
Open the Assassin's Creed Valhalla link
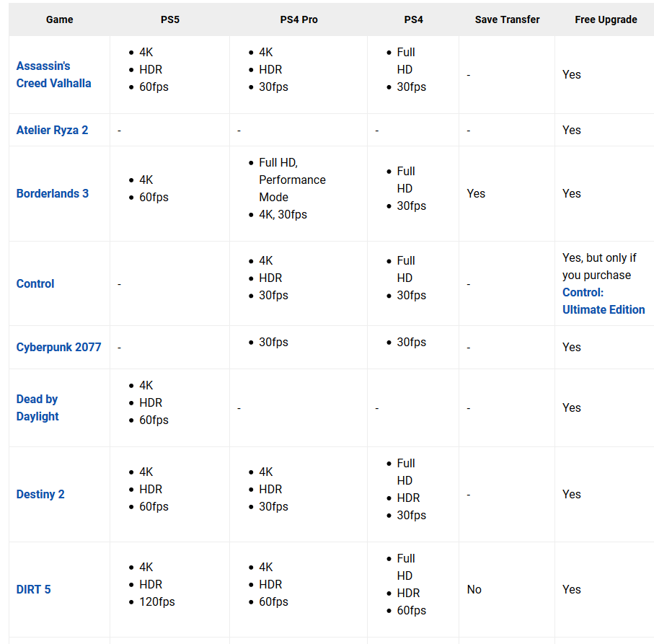click(53, 75)
